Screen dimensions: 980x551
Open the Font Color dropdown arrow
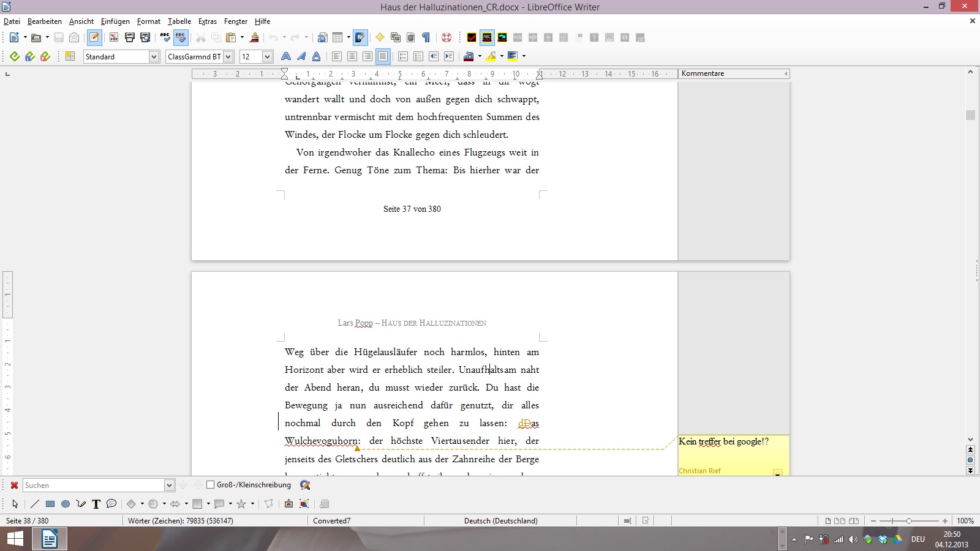(x=480, y=56)
